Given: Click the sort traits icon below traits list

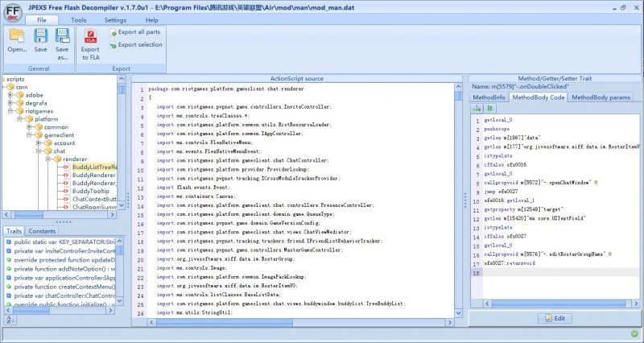Looking at the screenshot, I should 9,320.
